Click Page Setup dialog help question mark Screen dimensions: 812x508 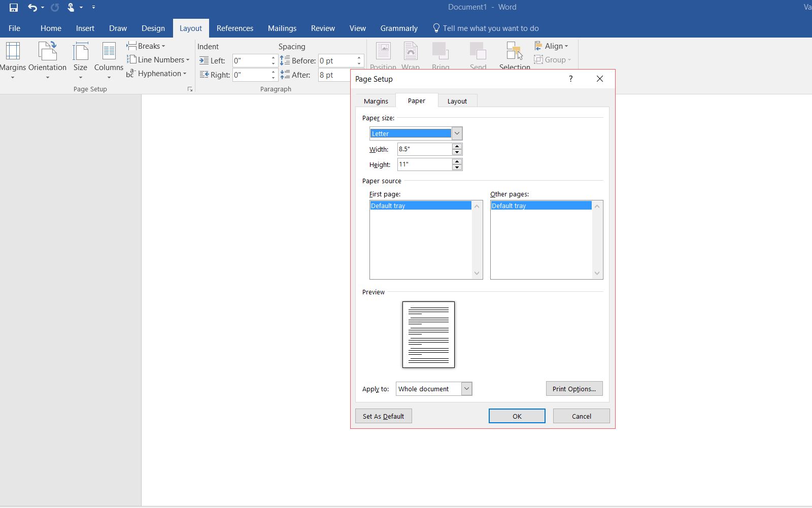point(571,79)
